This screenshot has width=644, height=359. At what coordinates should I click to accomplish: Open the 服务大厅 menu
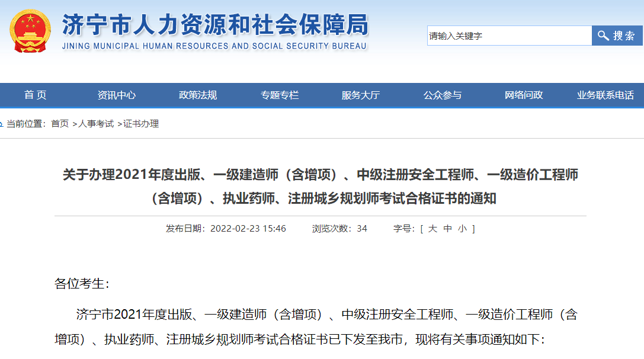click(360, 95)
